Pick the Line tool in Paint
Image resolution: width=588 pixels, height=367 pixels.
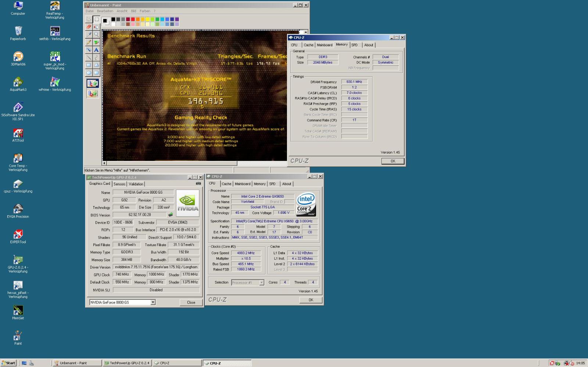click(89, 57)
